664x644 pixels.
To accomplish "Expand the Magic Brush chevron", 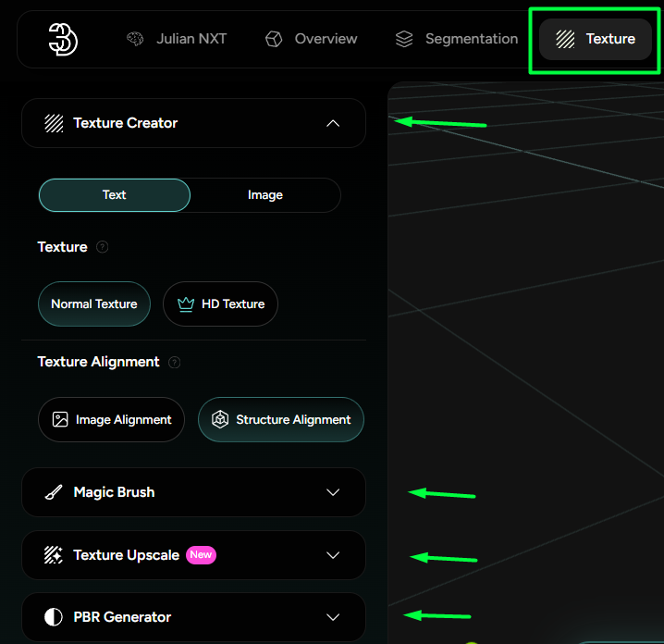I will pos(333,492).
